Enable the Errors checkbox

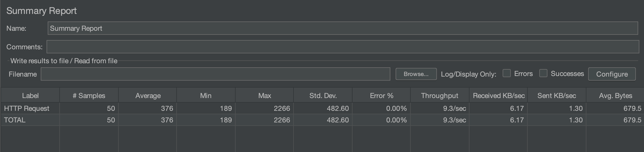[x=507, y=73]
